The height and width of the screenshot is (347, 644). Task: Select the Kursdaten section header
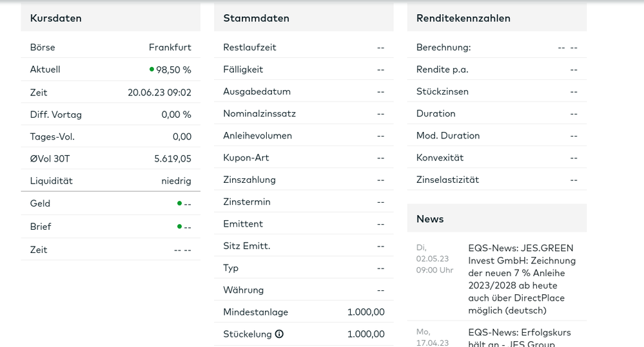(56, 18)
